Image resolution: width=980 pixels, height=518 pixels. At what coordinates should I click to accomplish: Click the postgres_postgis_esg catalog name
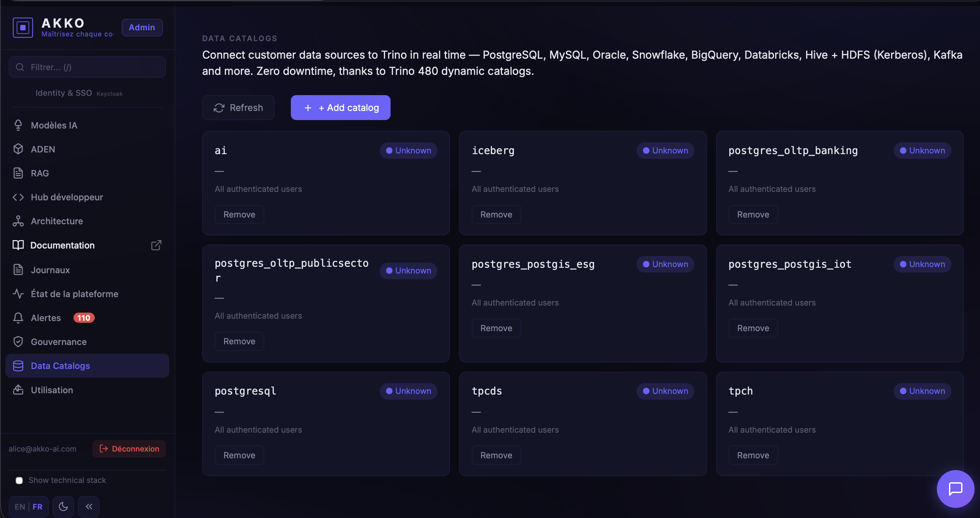tap(533, 264)
